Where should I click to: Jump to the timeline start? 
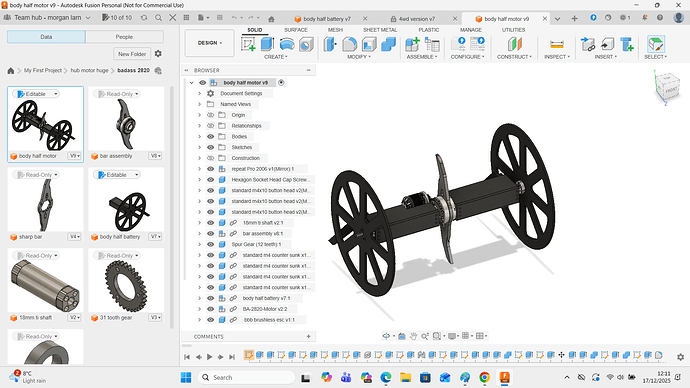pyautogui.click(x=187, y=357)
